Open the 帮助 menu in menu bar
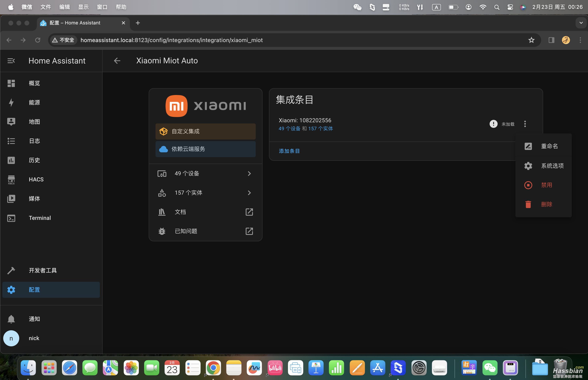Viewport: 588px width, 380px height. tap(121, 7)
